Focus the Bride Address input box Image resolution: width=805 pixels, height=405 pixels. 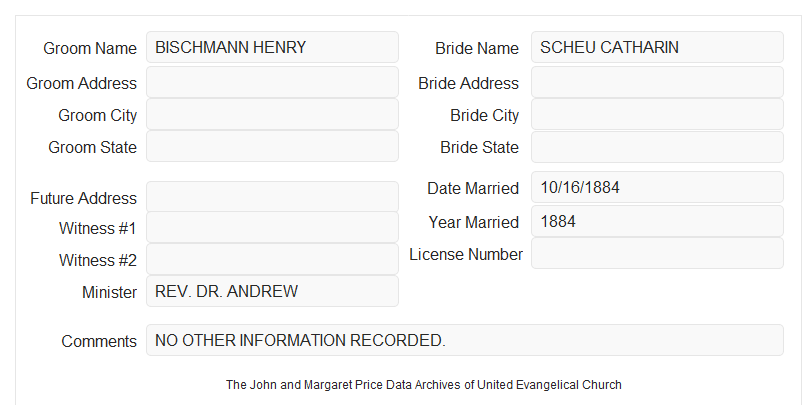pos(657,82)
